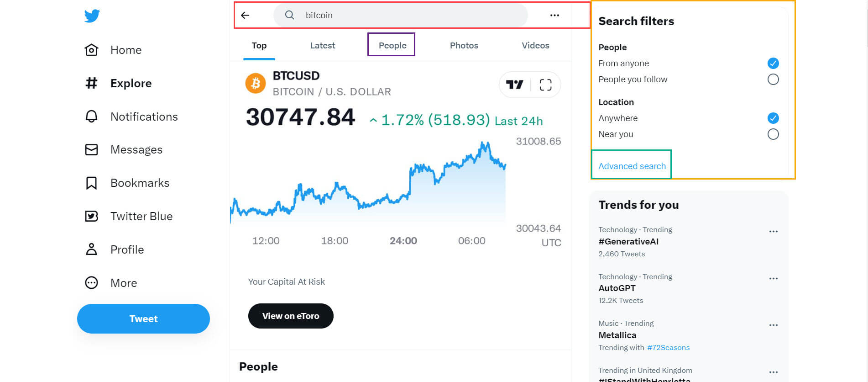868x382 pixels.
Task: Open Notifications bell icon
Action: coord(91,117)
